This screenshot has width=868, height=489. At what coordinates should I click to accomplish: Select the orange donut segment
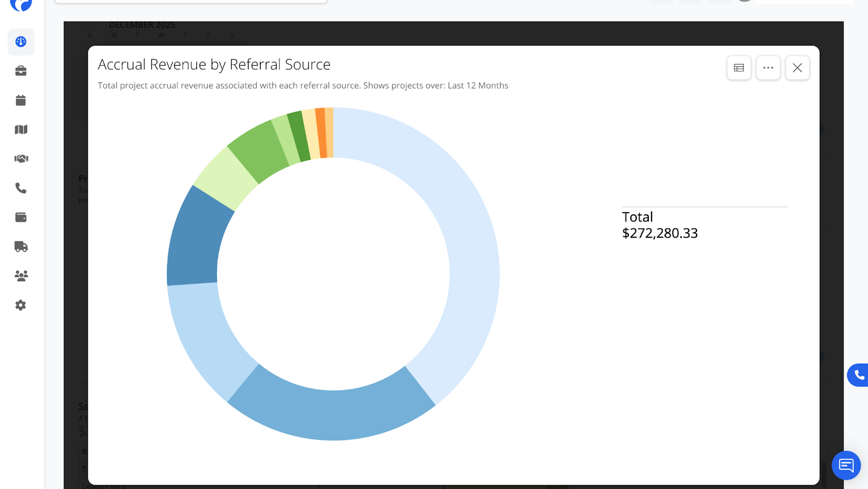322,133
